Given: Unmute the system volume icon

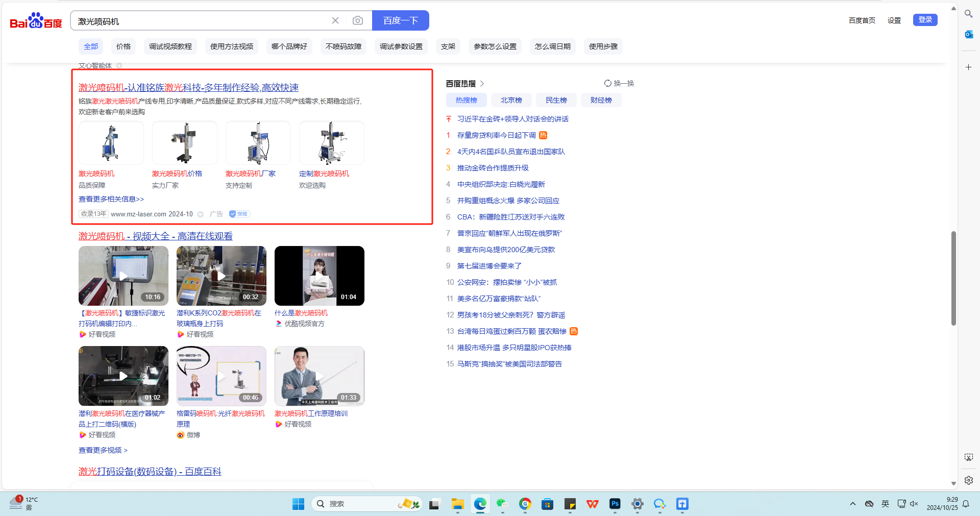Looking at the screenshot, I should [x=914, y=504].
